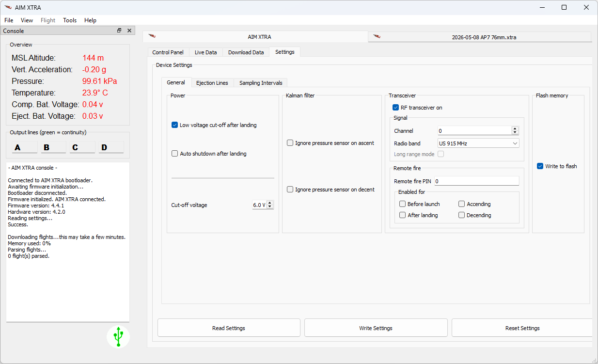Screen dimensions: 598x364
Task: Switch to the AIM XTRA device tab
Action: pos(256,37)
